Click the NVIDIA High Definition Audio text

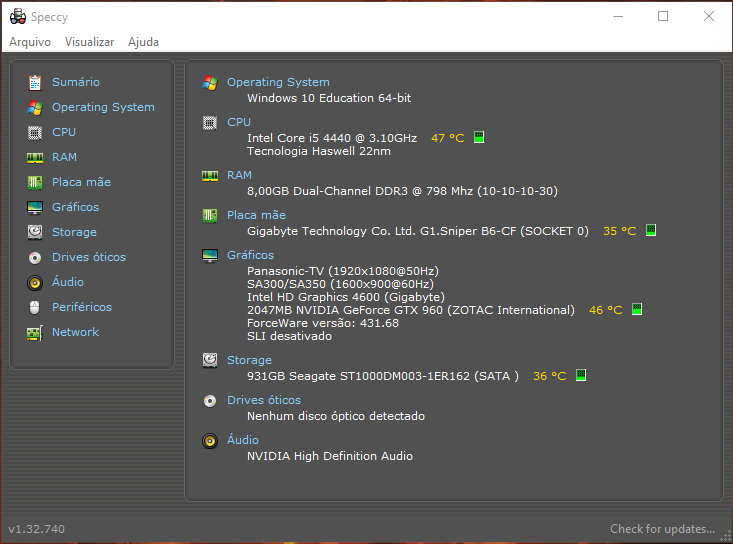pyautogui.click(x=330, y=456)
